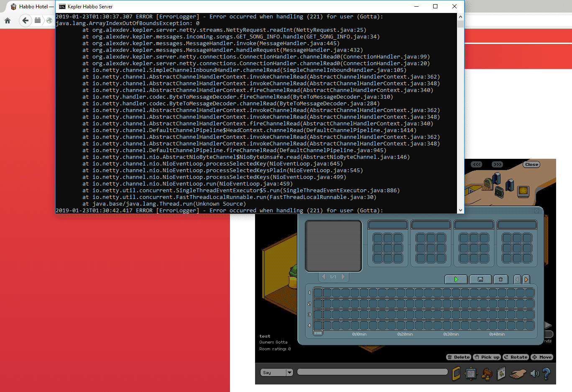Page the hand inventory forward with >>>
Image resolution: width=572 pixels, height=392 pixels.
tap(497, 164)
